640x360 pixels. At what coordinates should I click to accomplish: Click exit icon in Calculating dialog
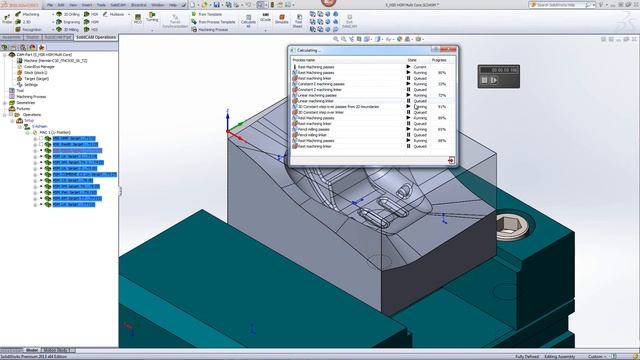pos(451,160)
